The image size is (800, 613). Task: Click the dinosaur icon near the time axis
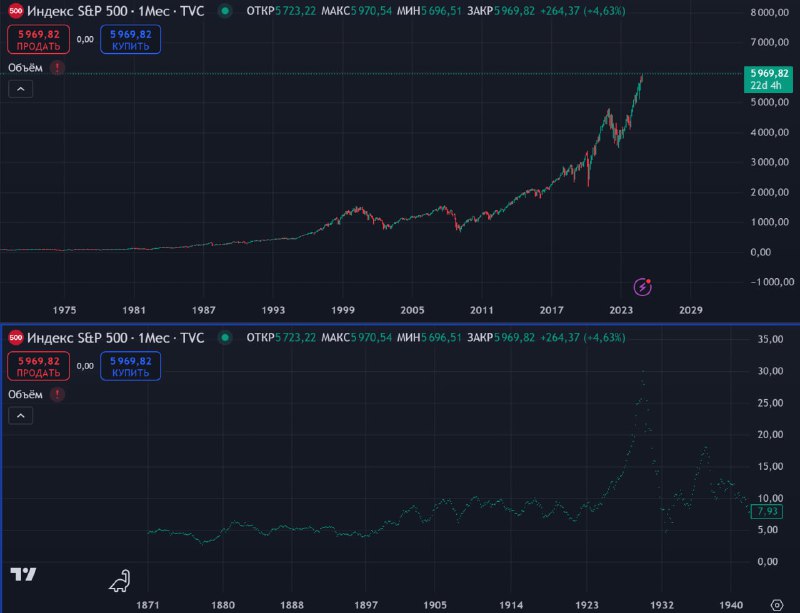pyautogui.click(x=120, y=581)
